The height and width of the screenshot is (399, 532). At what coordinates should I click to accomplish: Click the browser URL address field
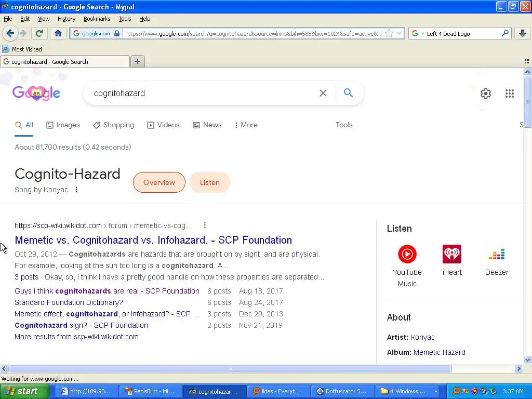click(x=254, y=34)
